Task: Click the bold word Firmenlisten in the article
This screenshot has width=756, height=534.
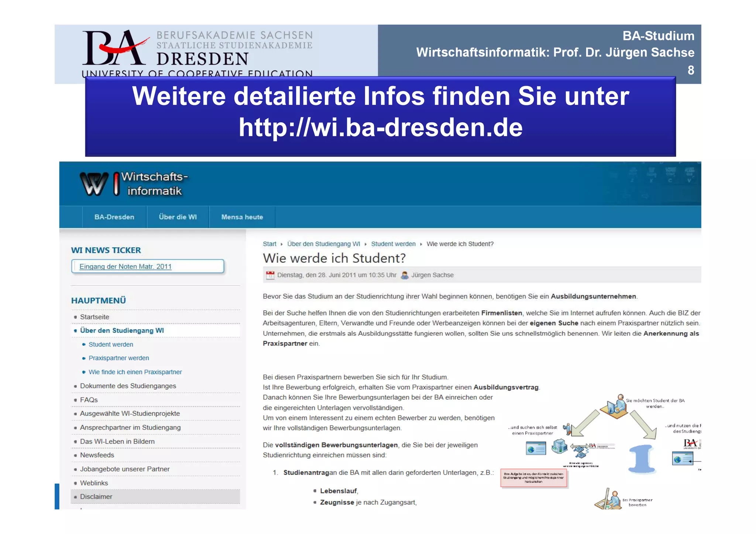Action: coord(502,313)
